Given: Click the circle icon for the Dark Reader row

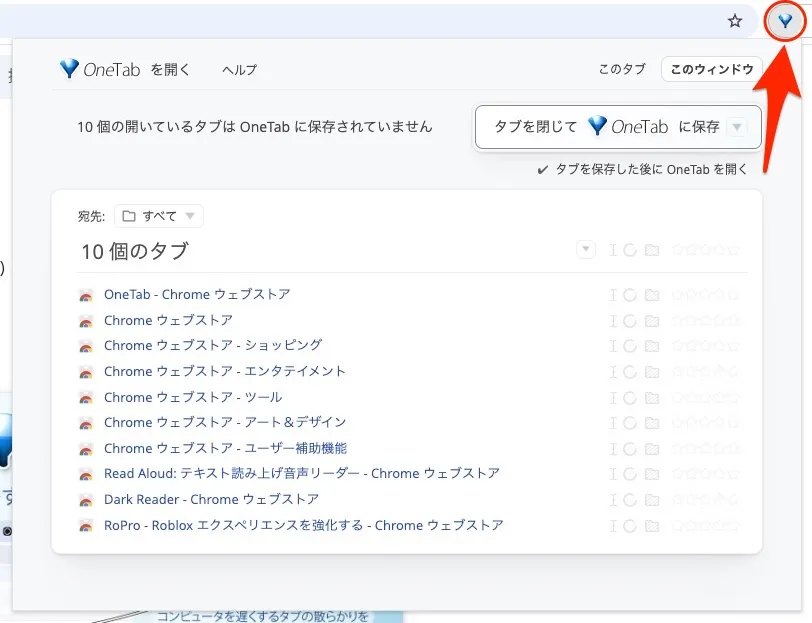Looking at the screenshot, I should click(x=630, y=500).
